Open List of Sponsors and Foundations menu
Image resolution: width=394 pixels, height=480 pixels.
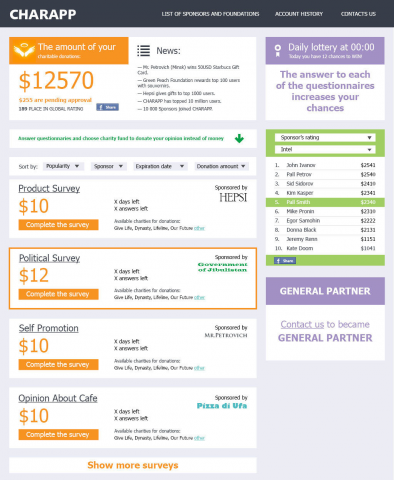coord(210,14)
